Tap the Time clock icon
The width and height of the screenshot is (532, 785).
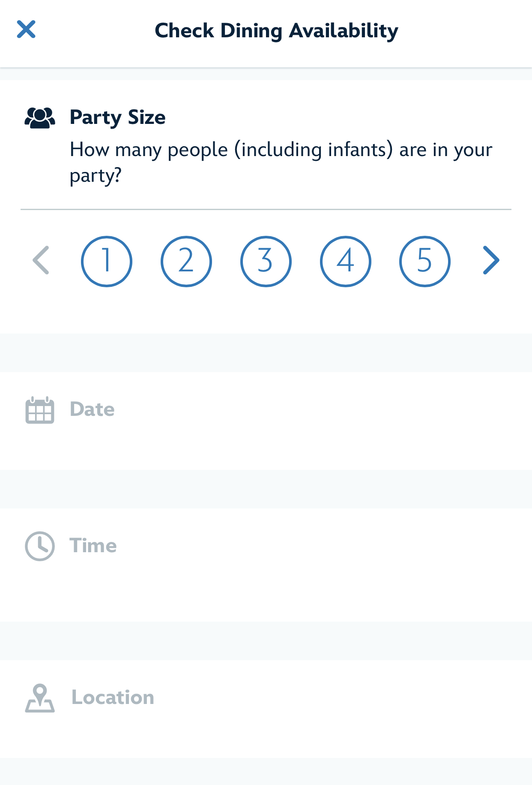40,546
